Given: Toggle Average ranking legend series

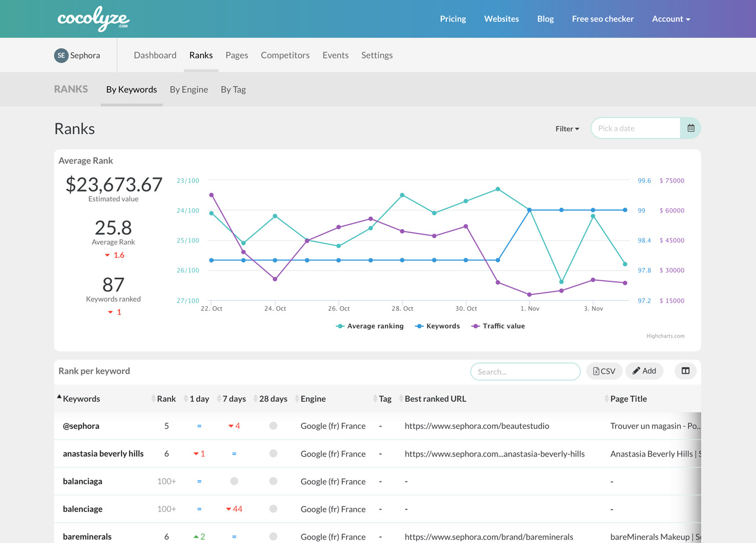Looking at the screenshot, I should [x=370, y=326].
